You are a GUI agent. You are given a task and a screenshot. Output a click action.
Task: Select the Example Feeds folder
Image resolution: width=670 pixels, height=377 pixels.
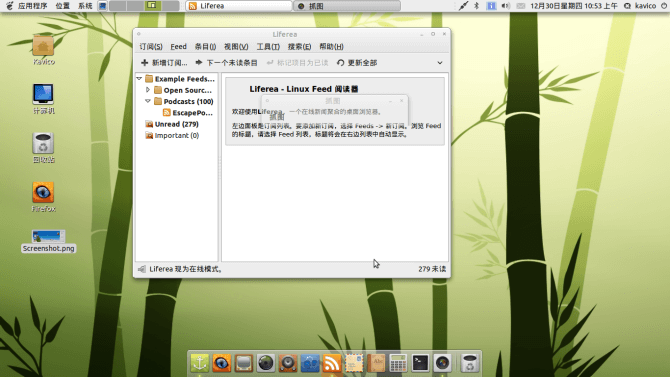(x=179, y=79)
